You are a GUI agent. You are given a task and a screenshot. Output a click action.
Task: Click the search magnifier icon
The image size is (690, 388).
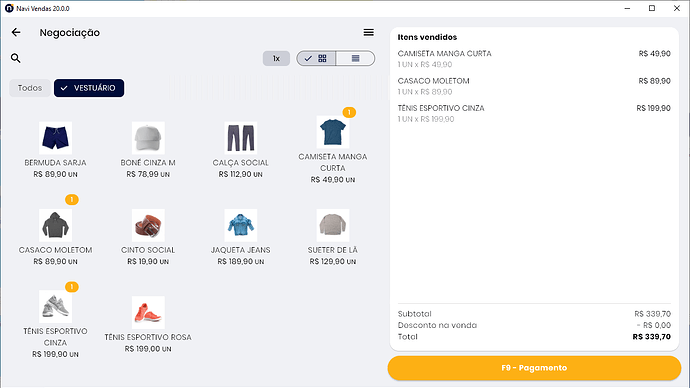[x=15, y=58]
